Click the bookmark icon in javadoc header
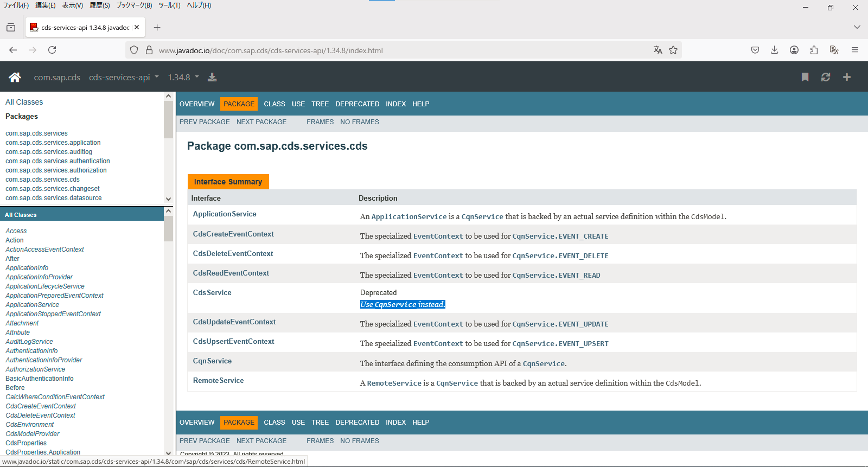Image resolution: width=868 pixels, height=467 pixels. click(805, 77)
